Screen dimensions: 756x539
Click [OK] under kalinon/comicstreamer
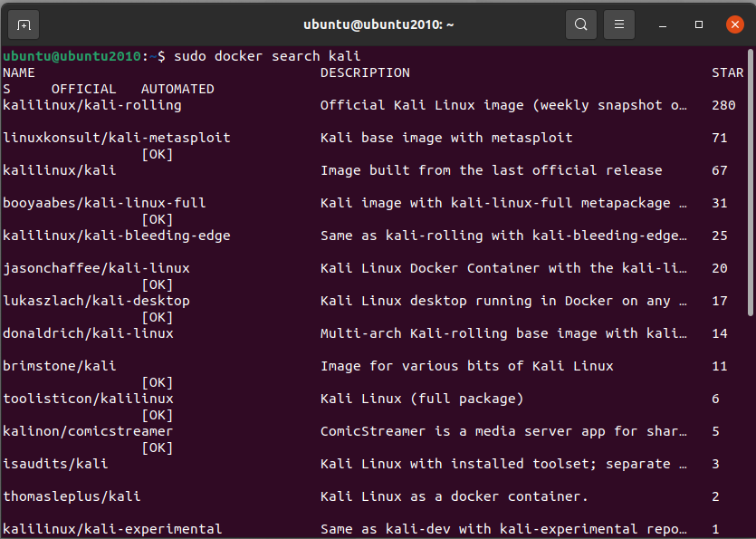click(158, 448)
